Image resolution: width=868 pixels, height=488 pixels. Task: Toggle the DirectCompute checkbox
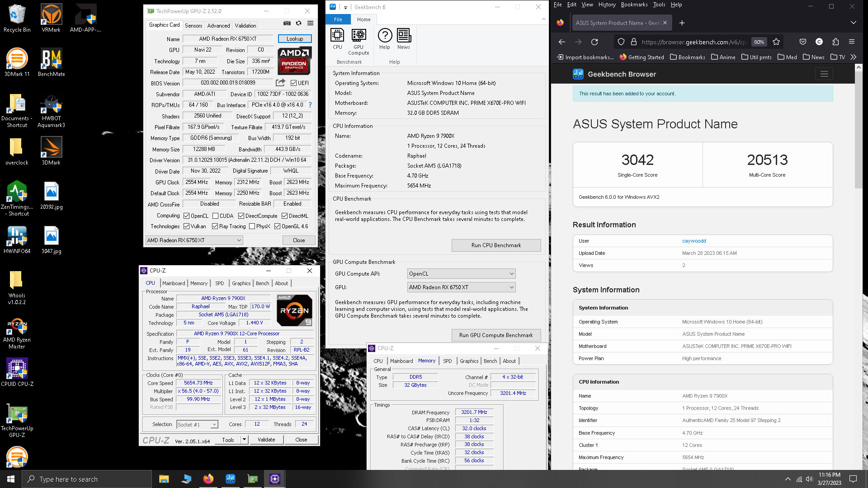pos(241,216)
